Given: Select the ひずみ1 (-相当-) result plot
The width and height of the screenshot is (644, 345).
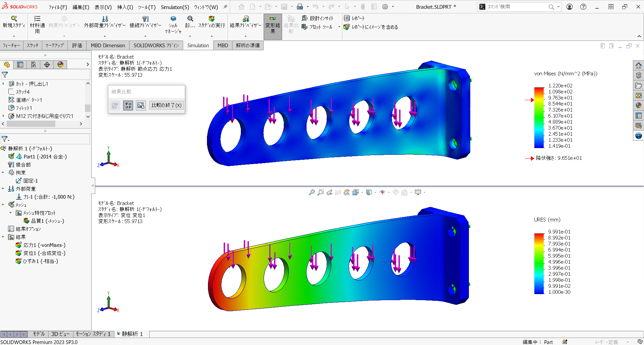Looking at the screenshot, I should [x=37, y=261].
